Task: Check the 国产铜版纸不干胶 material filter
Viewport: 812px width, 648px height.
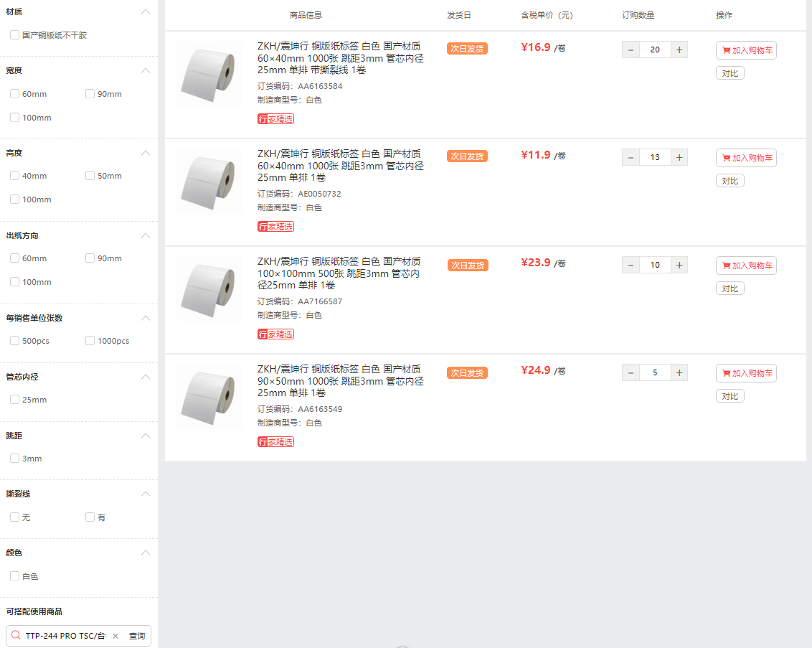Action: pos(14,34)
